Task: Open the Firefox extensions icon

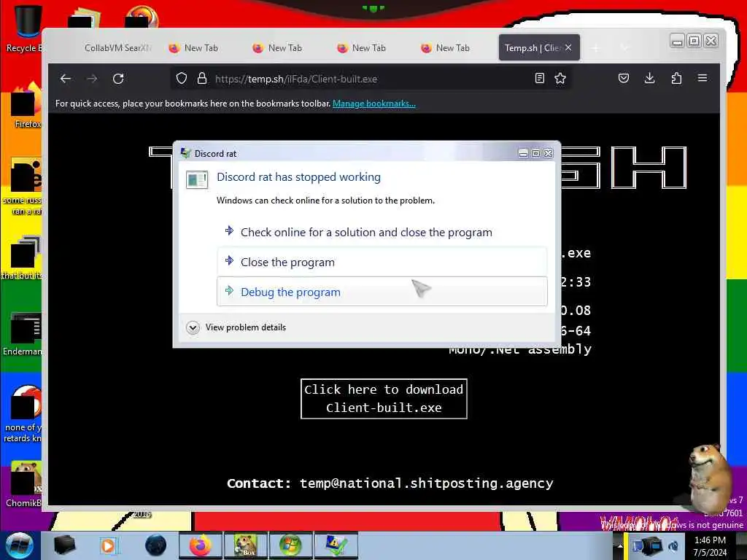Action: click(x=676, y=78)
